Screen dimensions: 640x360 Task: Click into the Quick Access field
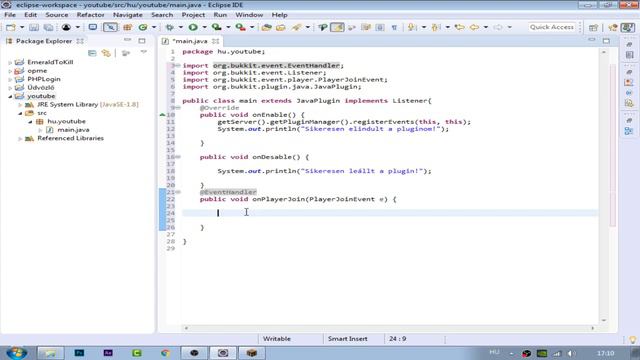[552, 27]
